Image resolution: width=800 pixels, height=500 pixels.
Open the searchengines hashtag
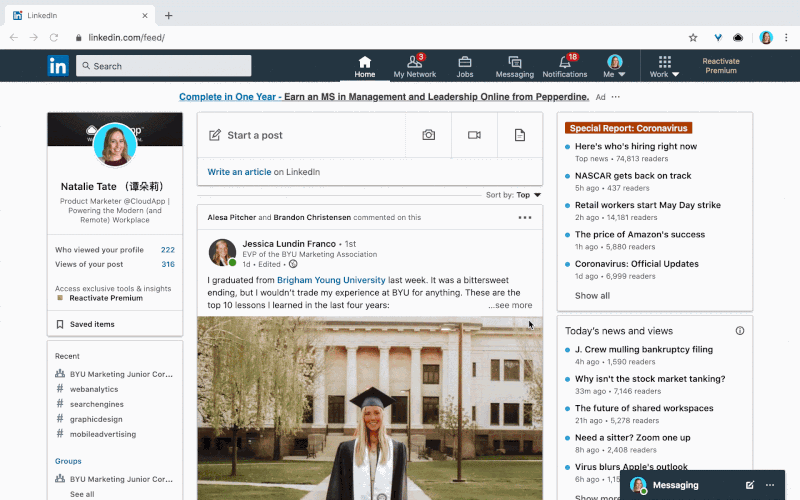coord(96,404)
